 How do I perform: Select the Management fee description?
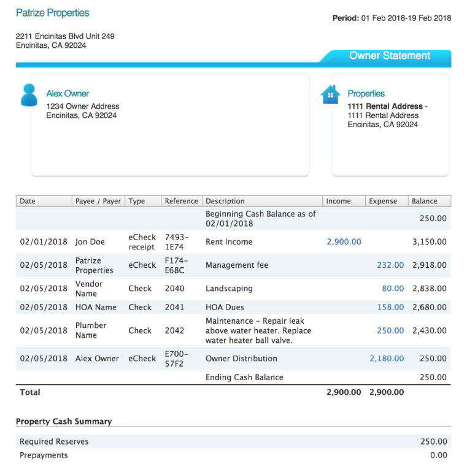click(237, 265)
